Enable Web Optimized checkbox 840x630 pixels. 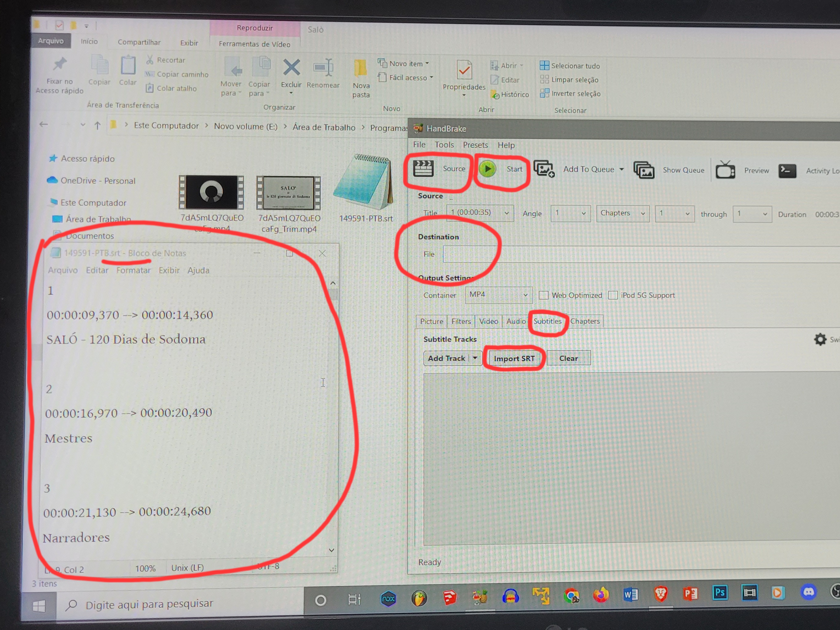click(x=543, y=295)
